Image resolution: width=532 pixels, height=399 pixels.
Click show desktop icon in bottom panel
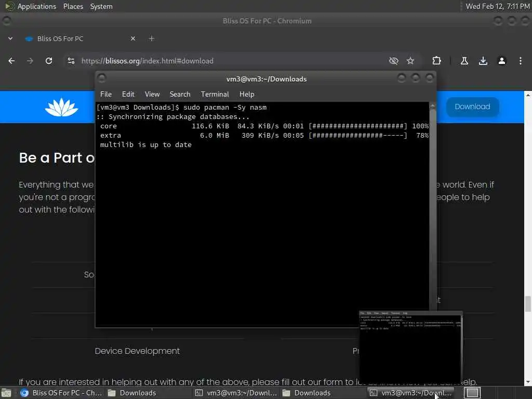point(6,393)
